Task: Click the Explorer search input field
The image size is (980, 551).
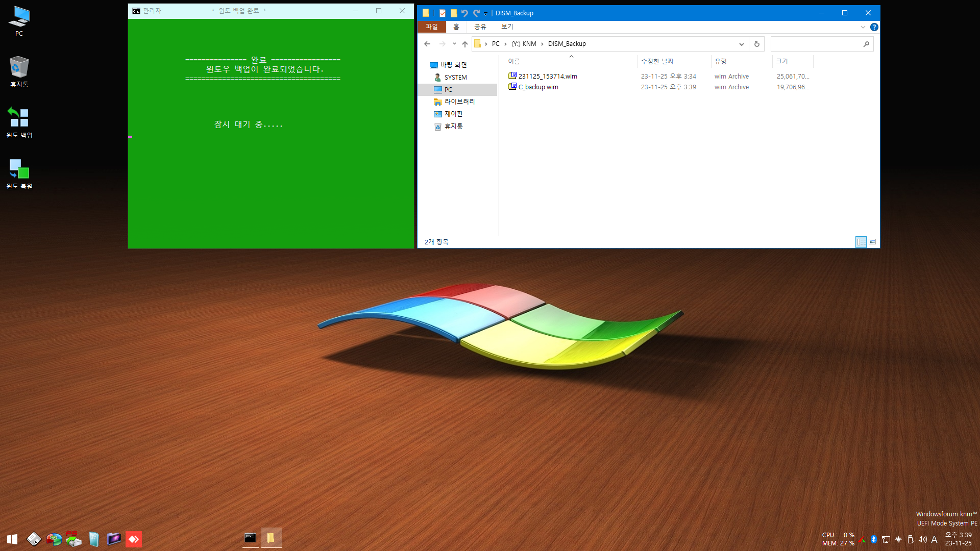Action: coord(816,44)
